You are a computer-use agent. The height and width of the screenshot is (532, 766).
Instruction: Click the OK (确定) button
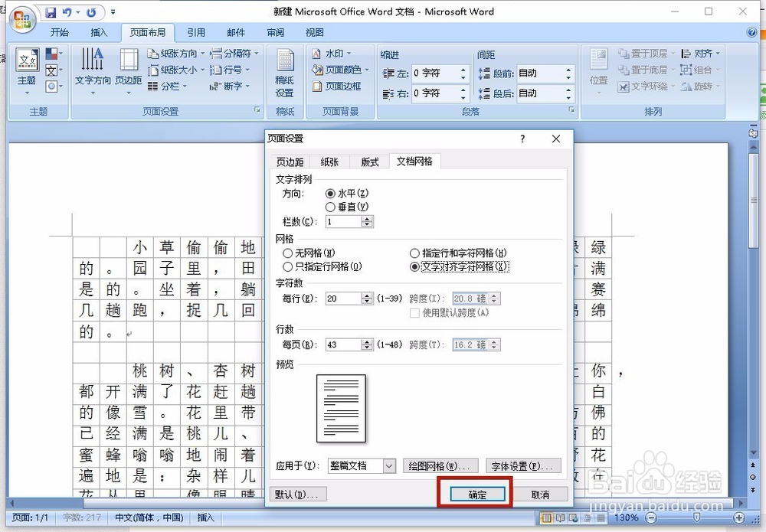477,495
